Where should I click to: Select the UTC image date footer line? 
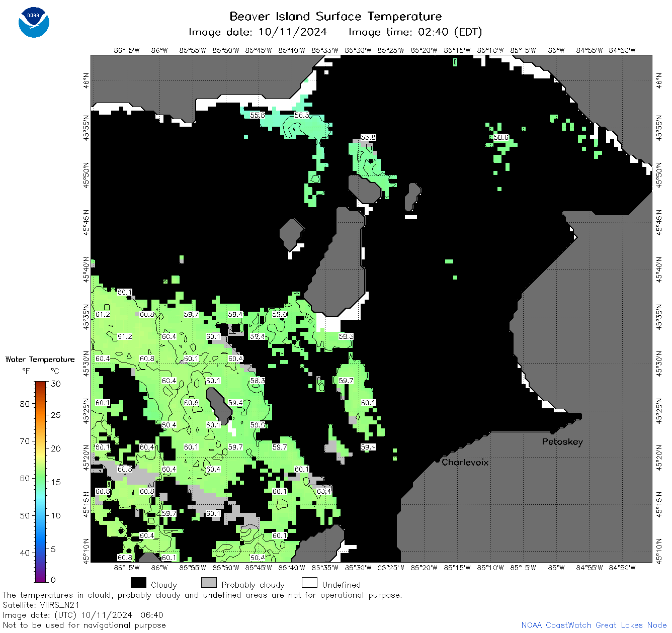(83, 615)
